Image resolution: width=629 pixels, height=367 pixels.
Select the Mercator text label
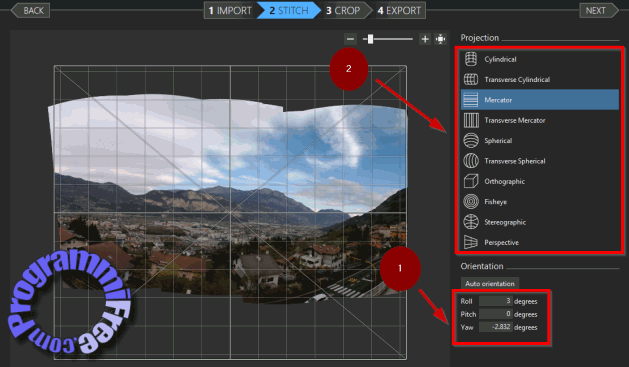498,100
